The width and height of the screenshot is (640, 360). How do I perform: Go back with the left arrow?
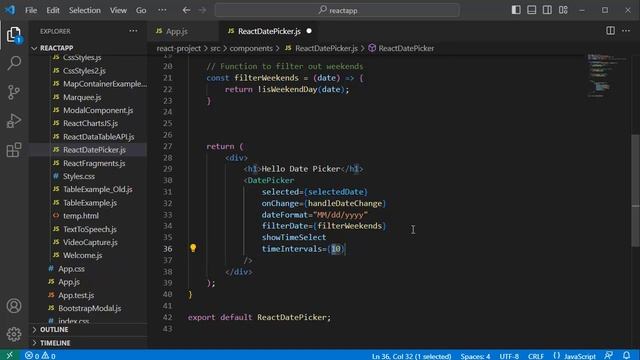pos(187,10)
